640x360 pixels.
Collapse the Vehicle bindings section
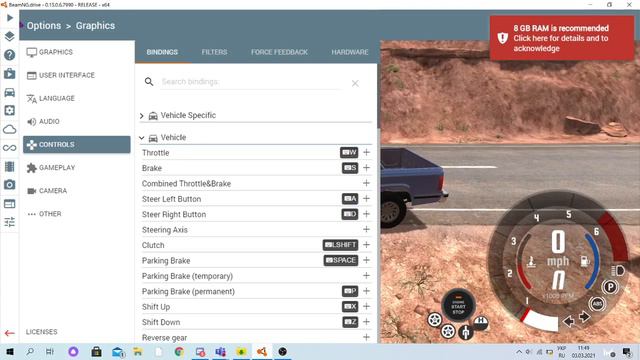click(142, 138)
